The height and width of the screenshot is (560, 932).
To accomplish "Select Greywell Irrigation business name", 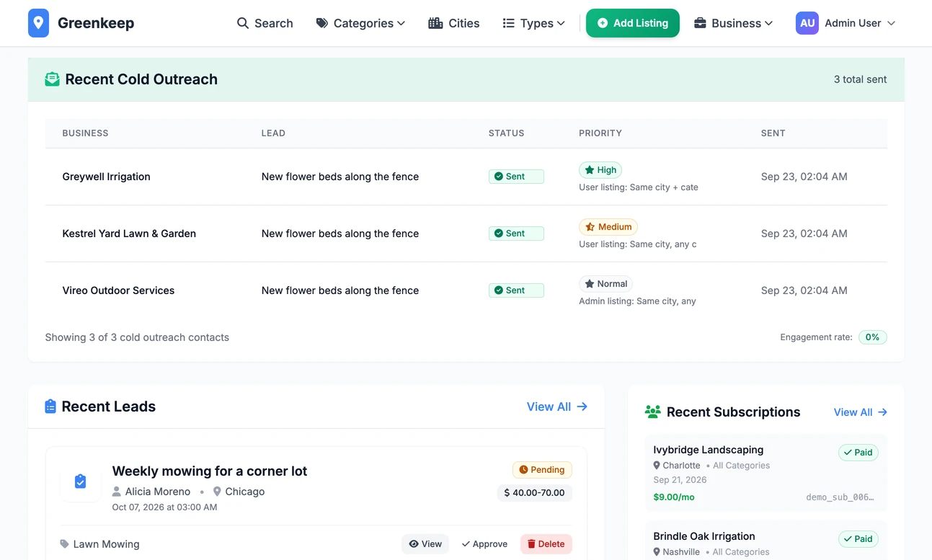I will 107,177.
